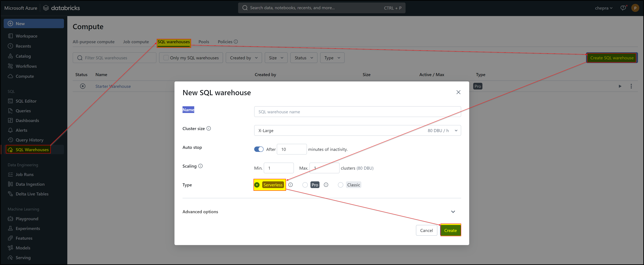The image size is (644, 265).
Task: Click the Data Ingestion icon
Action: pos(10,184)
